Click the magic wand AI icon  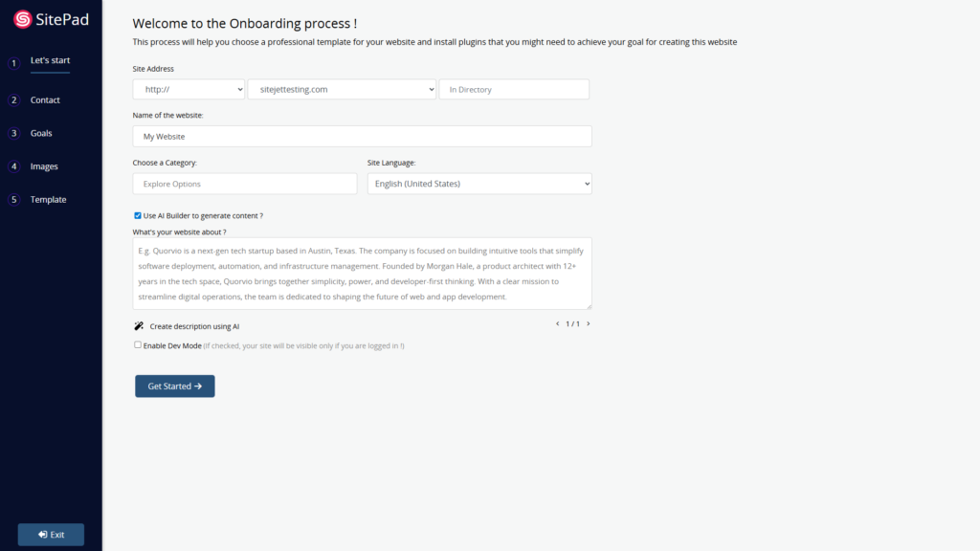tap(139, 326)
